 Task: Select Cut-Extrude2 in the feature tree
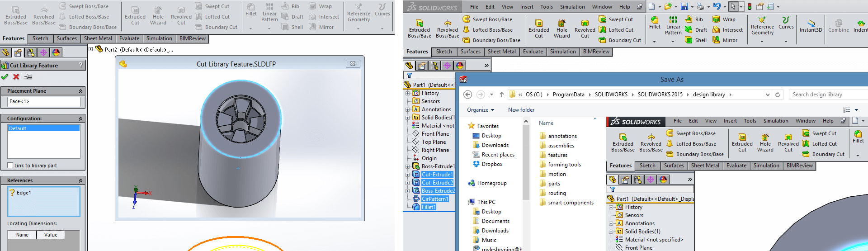pos(437,183)
